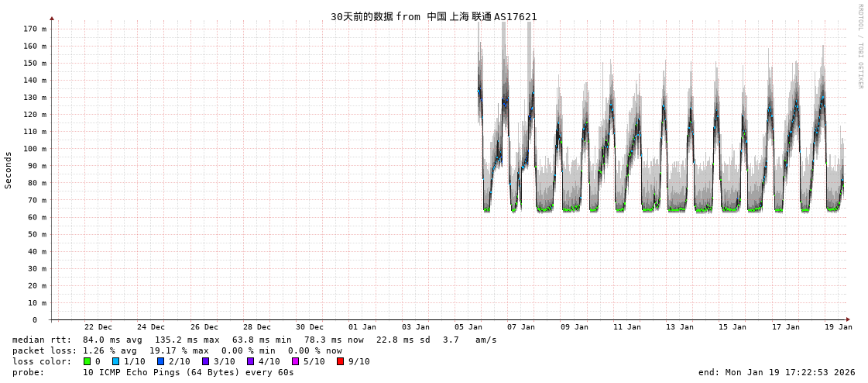Screen dimensions: 868x383
Task: Click the purple 3/10 loss color swatch
Action: tap(205, 361)
